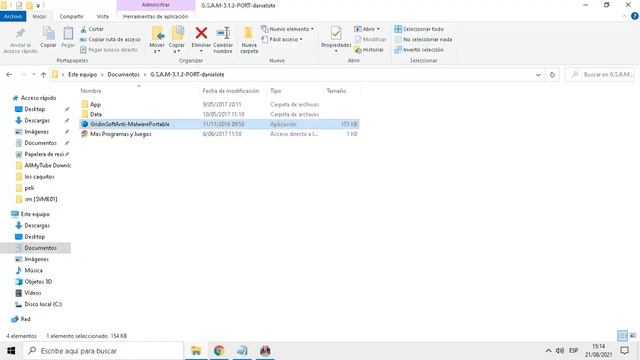Click Copiar ruta de acceso
This screenshot has height=360, width=640.
tap(110, 40)
